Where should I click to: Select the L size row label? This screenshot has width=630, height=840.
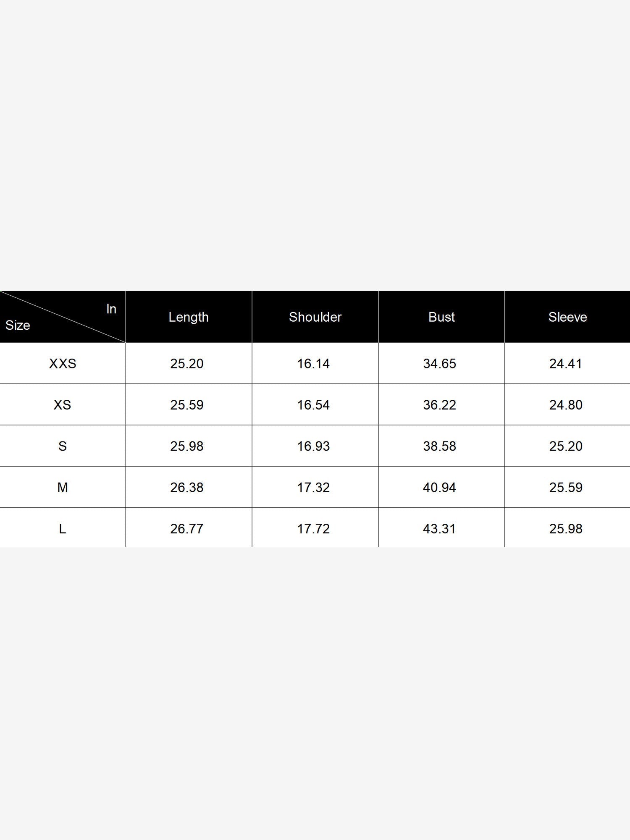coord(63,529)
